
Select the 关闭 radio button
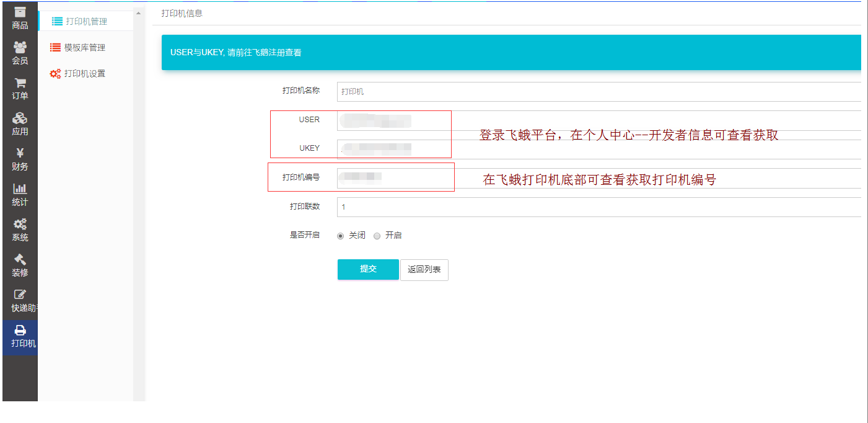coord(340,236)
